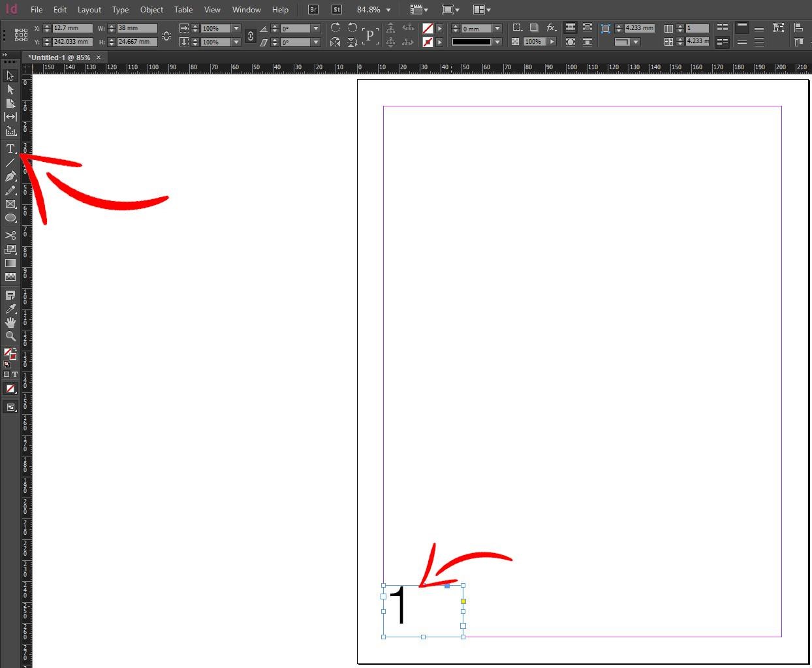
Task: Select the Free Transform tool
Action: [x=10, y=249]
